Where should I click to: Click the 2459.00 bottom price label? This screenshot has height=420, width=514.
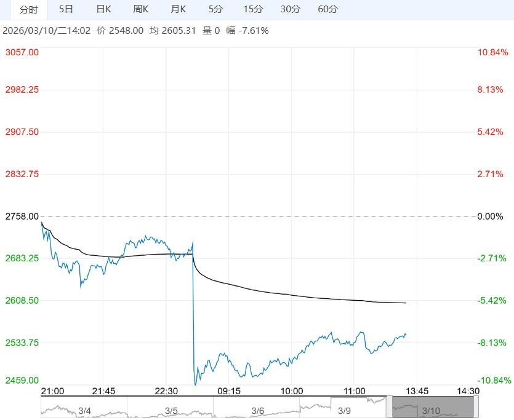(22, 381)
